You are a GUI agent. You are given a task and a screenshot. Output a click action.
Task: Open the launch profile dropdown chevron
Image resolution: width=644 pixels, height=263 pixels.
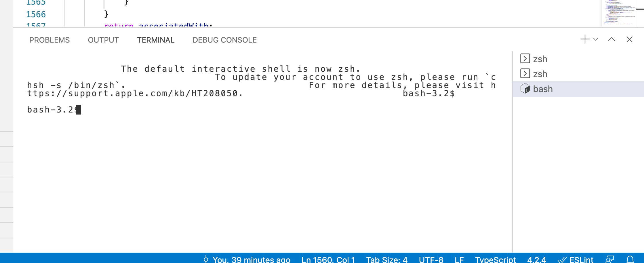(x=596, y=39)
